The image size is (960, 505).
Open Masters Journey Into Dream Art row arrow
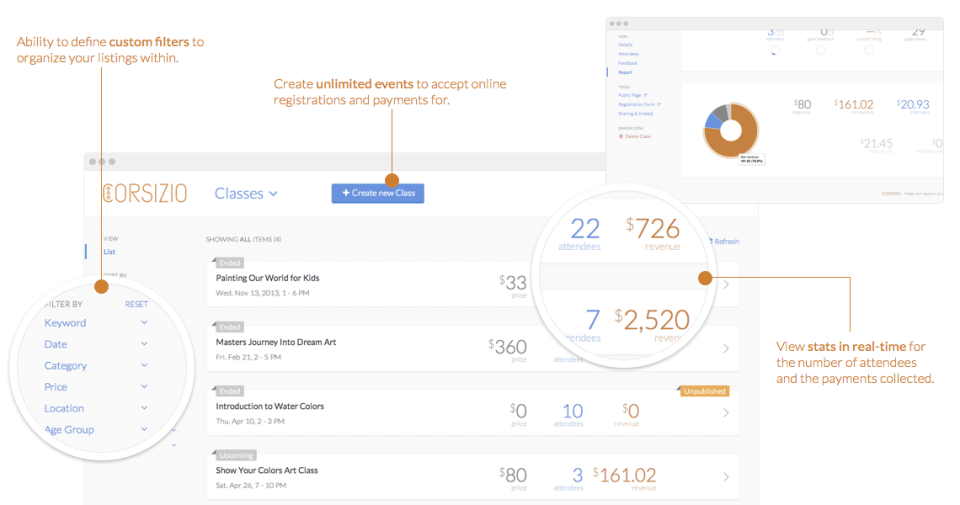(x=726, y=348)
